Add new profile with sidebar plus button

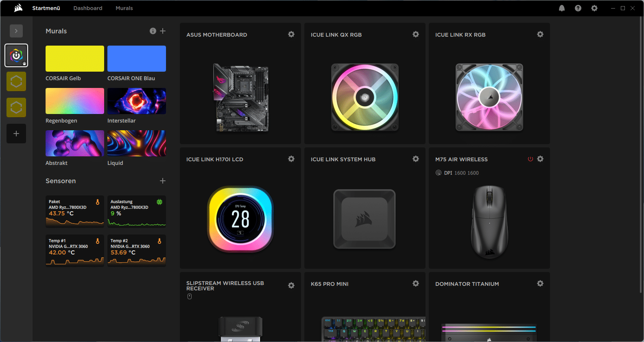click(x=16, y=134)
